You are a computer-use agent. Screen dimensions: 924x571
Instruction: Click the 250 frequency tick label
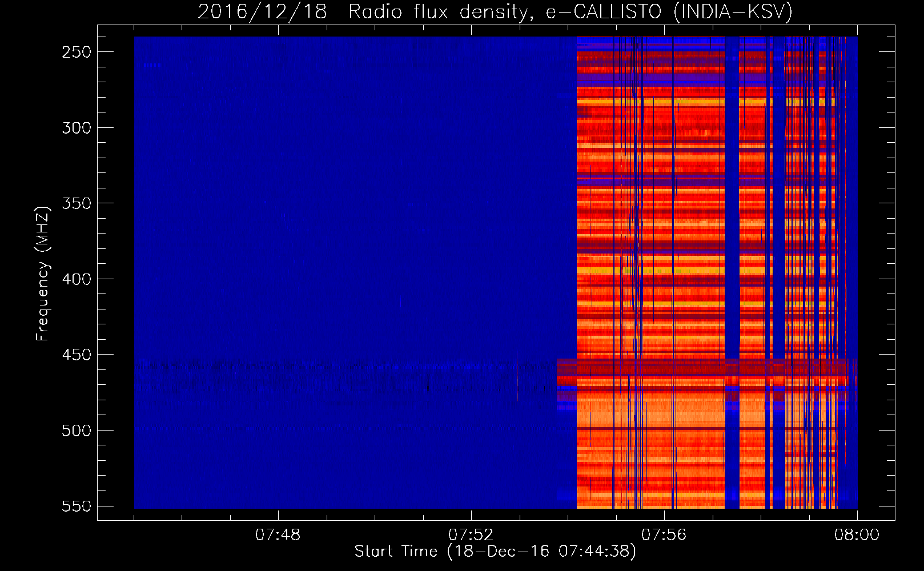(77, 52)
